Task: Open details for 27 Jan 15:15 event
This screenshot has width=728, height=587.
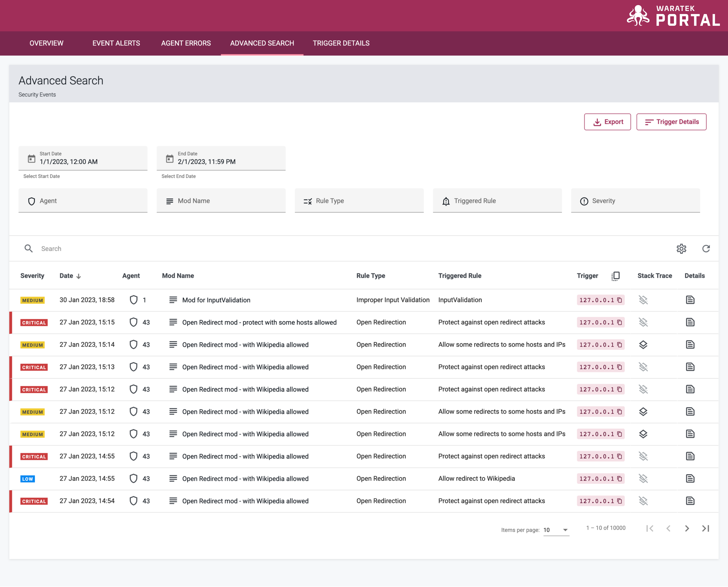Action: [690, 322]
